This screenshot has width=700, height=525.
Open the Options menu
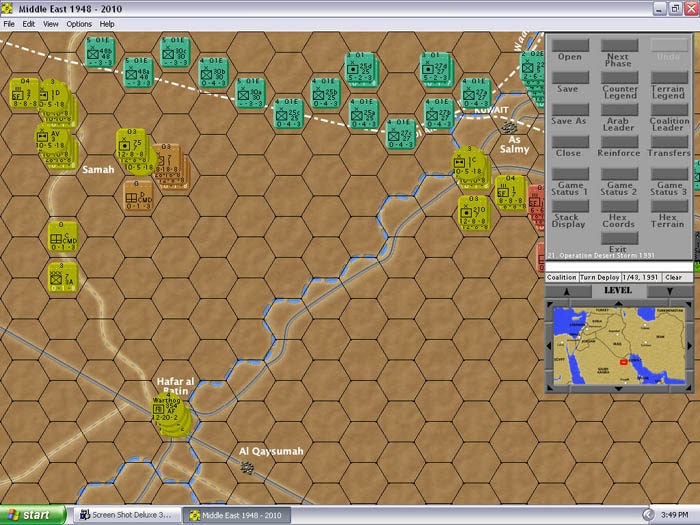pos(79,24)
